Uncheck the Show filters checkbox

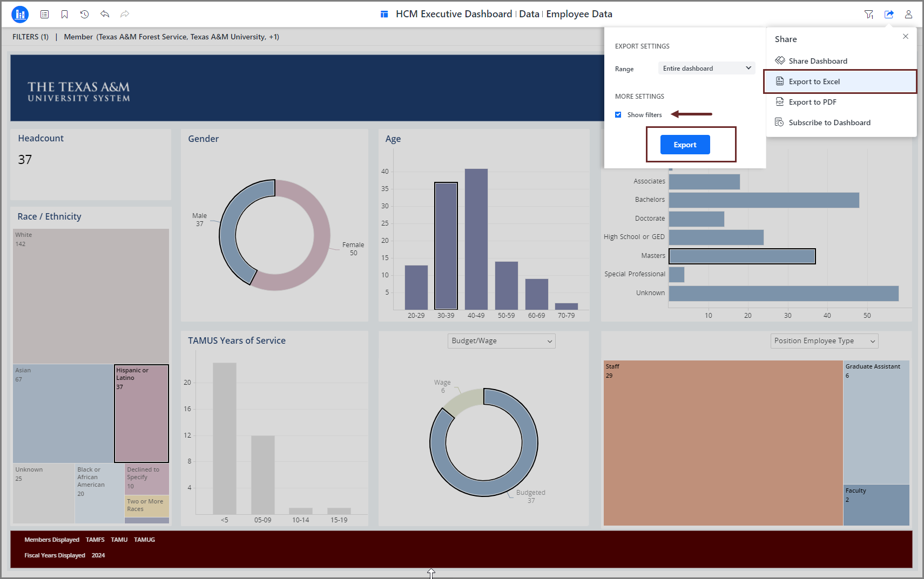click(x=618, y=115)
